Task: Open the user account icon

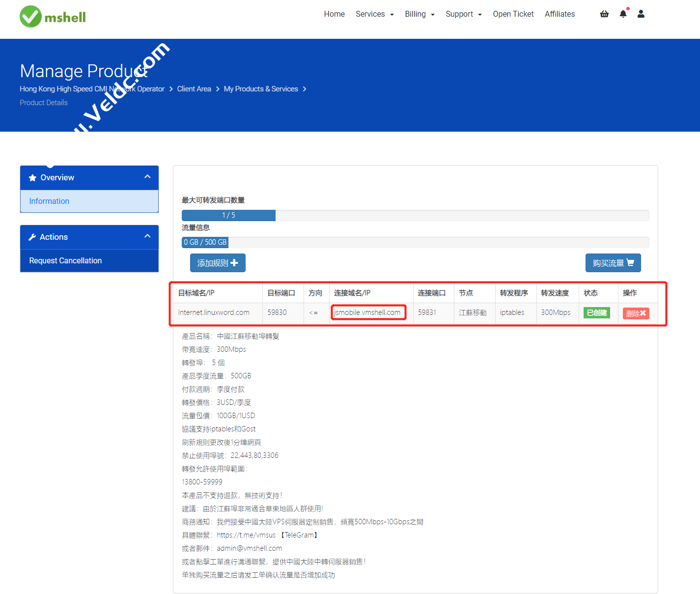Action: [641, 14]
